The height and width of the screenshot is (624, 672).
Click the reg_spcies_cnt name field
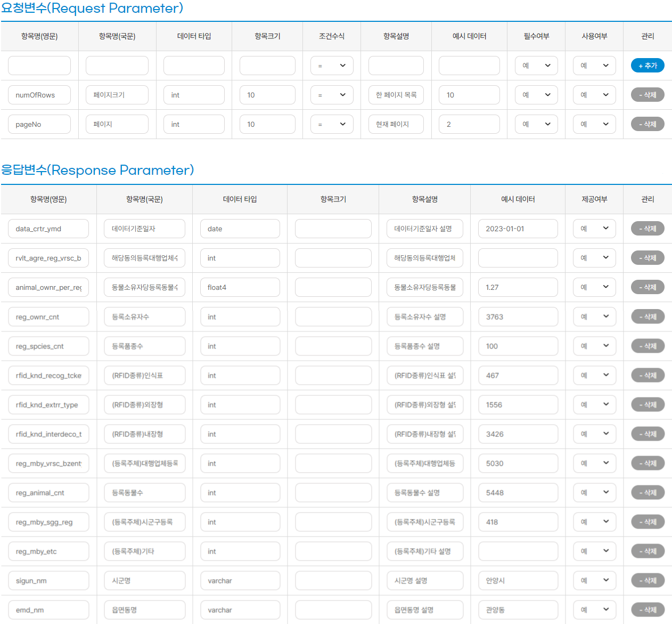(x=48, y=346)
